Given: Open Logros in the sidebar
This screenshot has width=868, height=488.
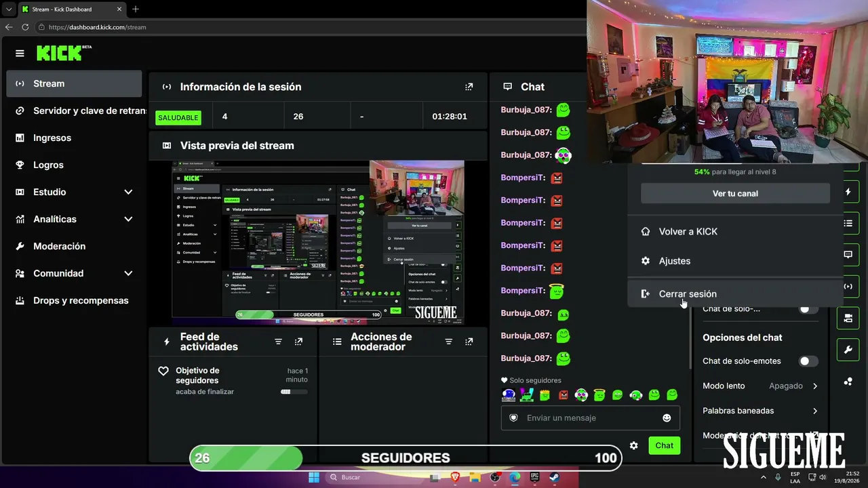Looking at the screenshot, I should 74,165.
